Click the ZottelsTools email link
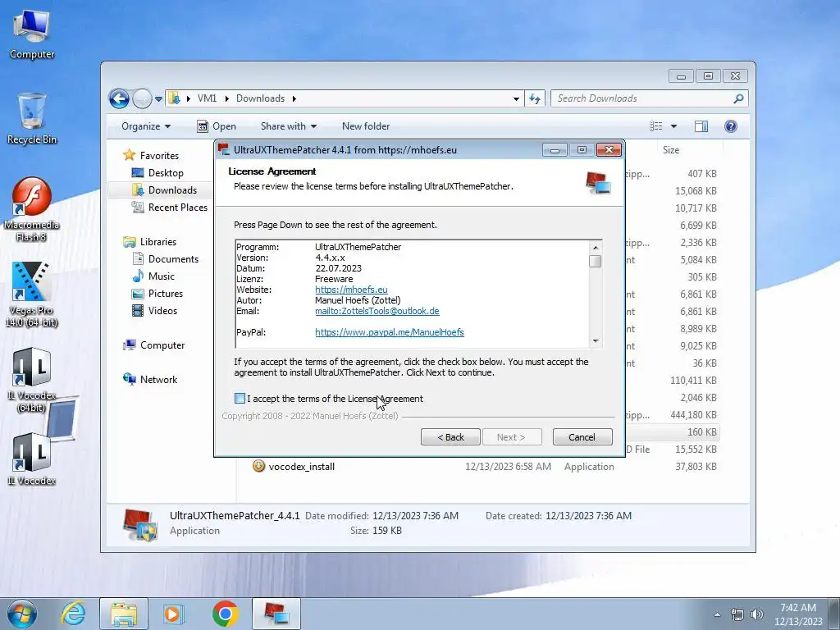 [377, 311]
